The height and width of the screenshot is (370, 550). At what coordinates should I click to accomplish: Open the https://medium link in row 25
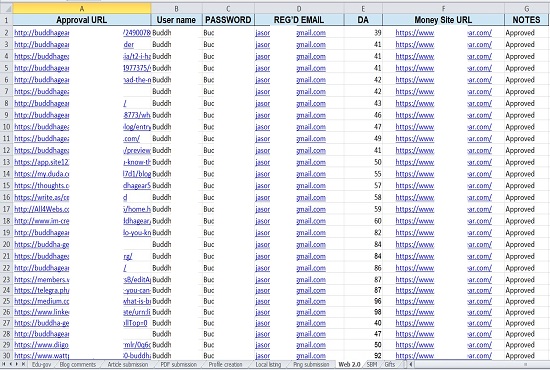[42, 301]
